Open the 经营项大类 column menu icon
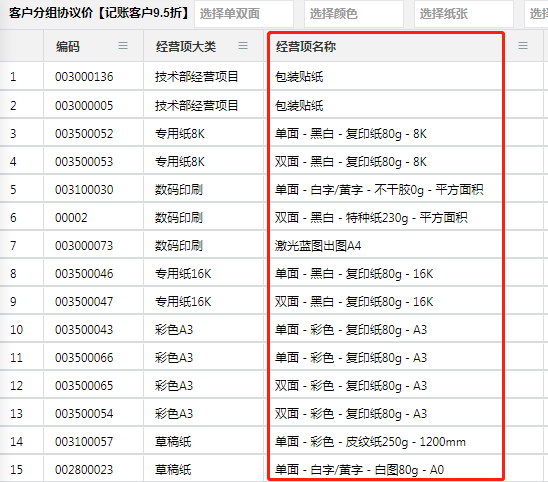Screen dimensions: 548x482 click(243, 46)
